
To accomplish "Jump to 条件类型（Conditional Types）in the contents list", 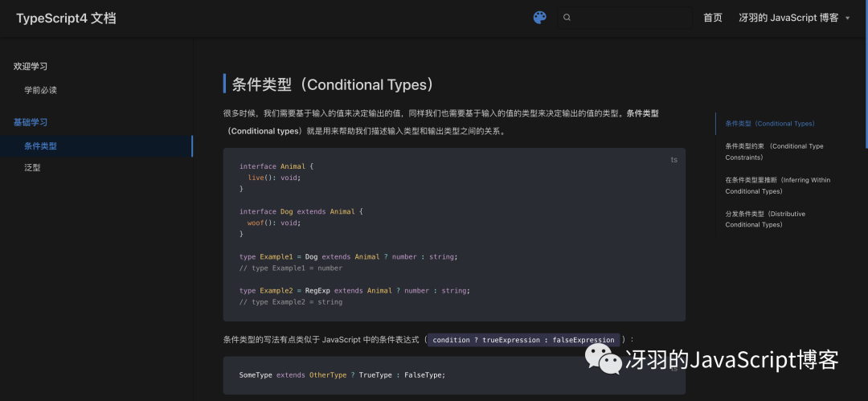I will (769, 124).
